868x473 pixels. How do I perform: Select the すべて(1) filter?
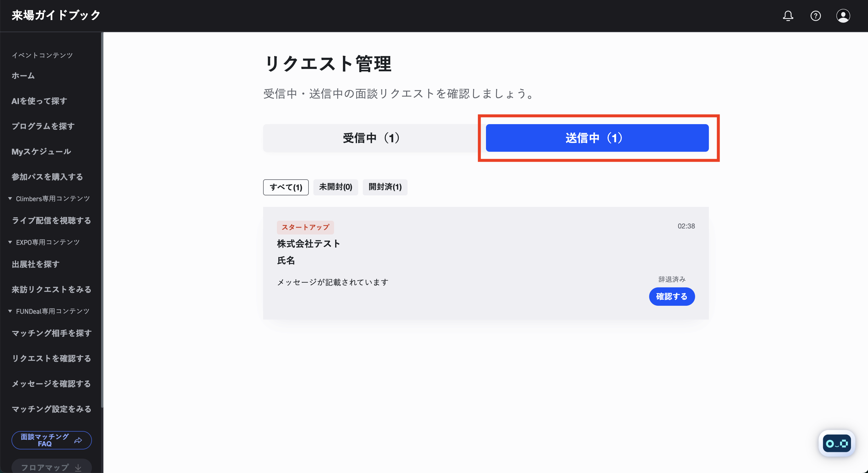pyautogui.click(x=286, y=187)
